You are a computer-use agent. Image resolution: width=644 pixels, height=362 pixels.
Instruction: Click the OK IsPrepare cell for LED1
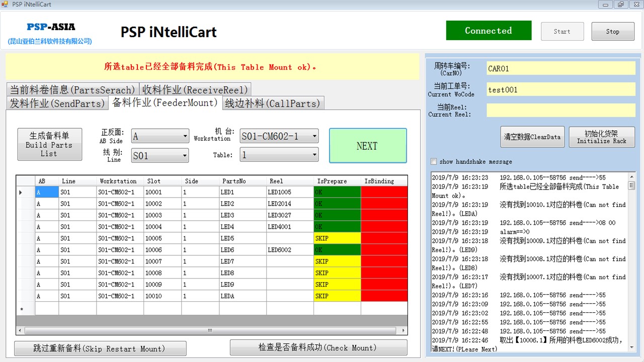[337, 192]
